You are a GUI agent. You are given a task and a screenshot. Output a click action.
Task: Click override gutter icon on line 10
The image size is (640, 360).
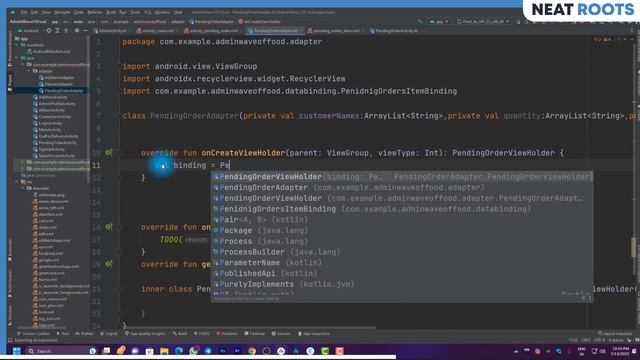[x=108, y=153]
